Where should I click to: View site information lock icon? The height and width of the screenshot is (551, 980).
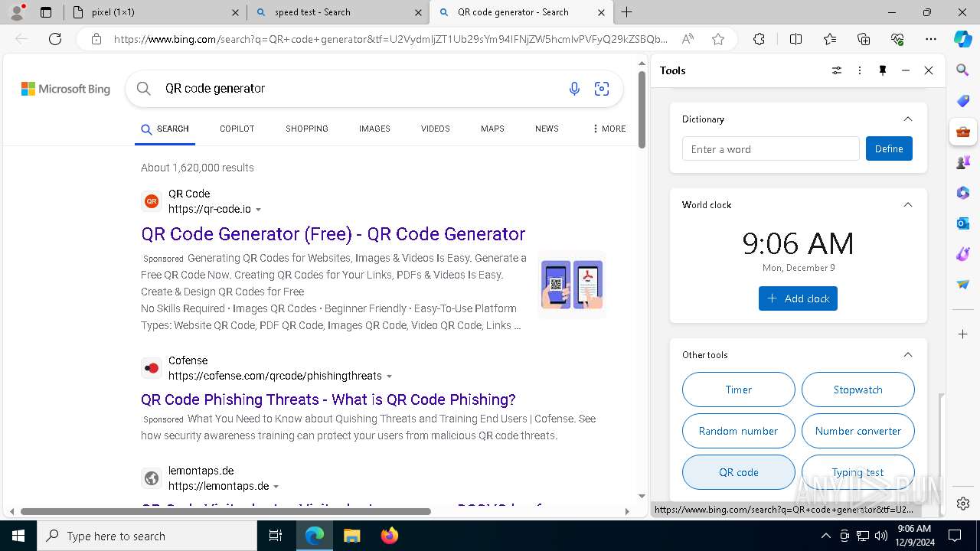tap(96, 39)
